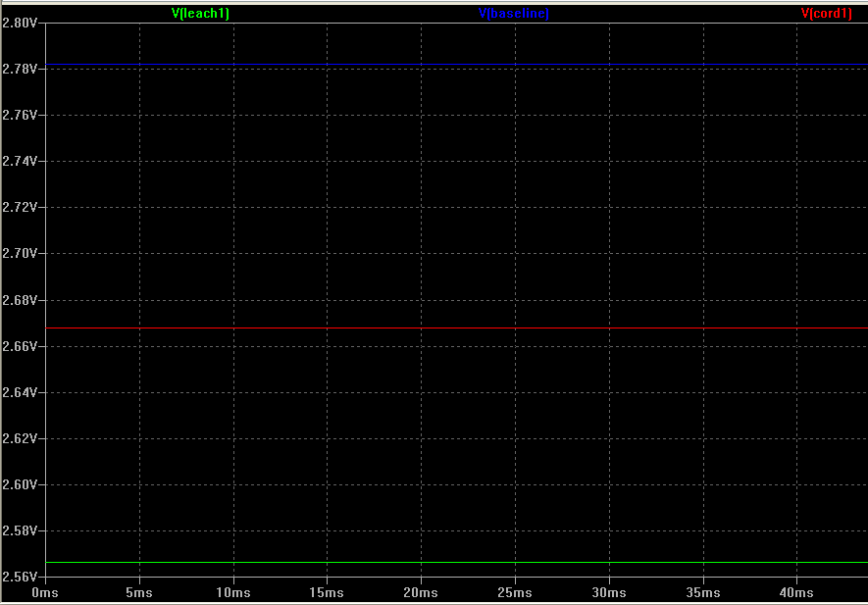Click the 20ms time axis label

tap(421, 593)
